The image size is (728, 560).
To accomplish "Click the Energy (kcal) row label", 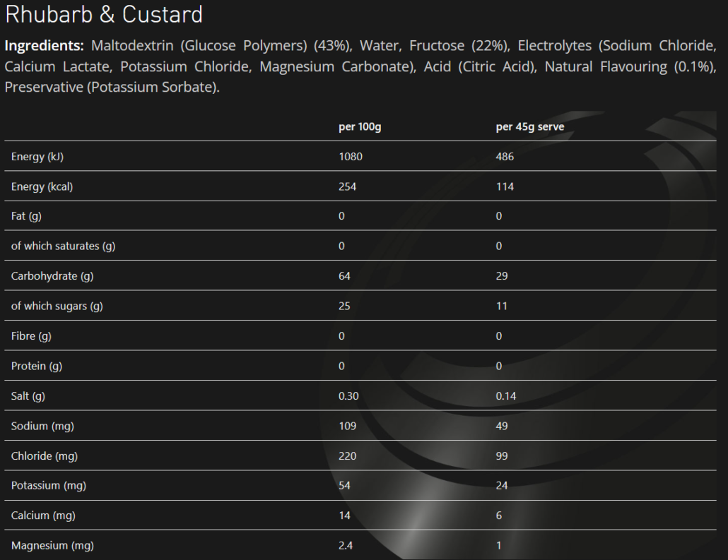I will point(42,187).
